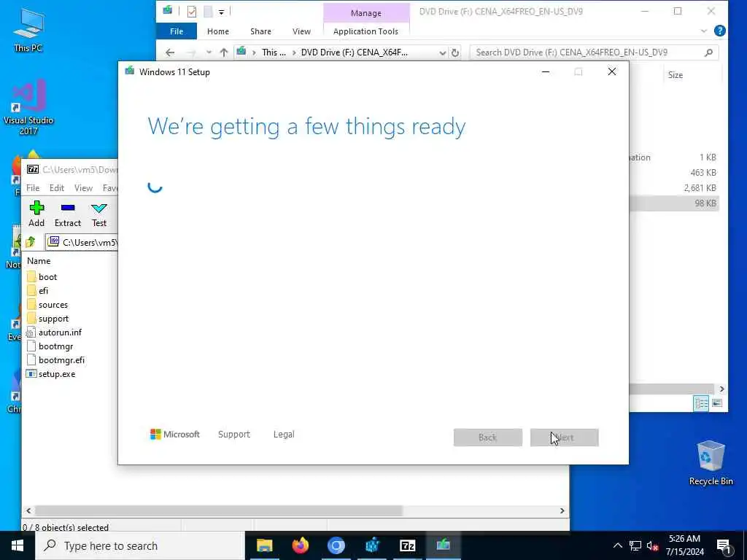
Task: Click the Extract button in 7-Zip
Action: pos(68,214)
